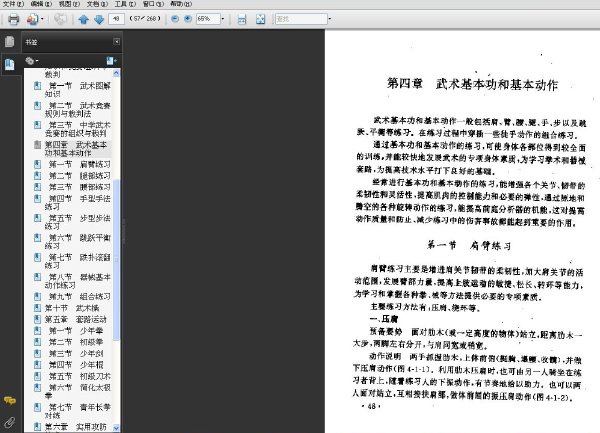Open the attachments paperclip icon

10,422
